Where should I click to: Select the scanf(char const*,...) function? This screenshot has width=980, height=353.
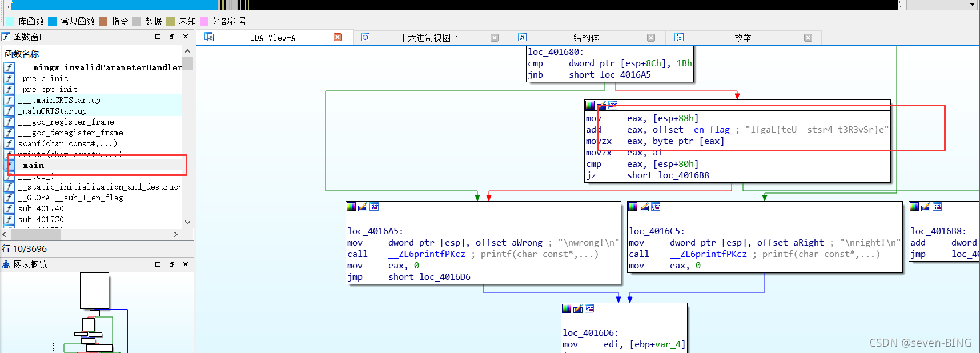(x=93, y=143)
